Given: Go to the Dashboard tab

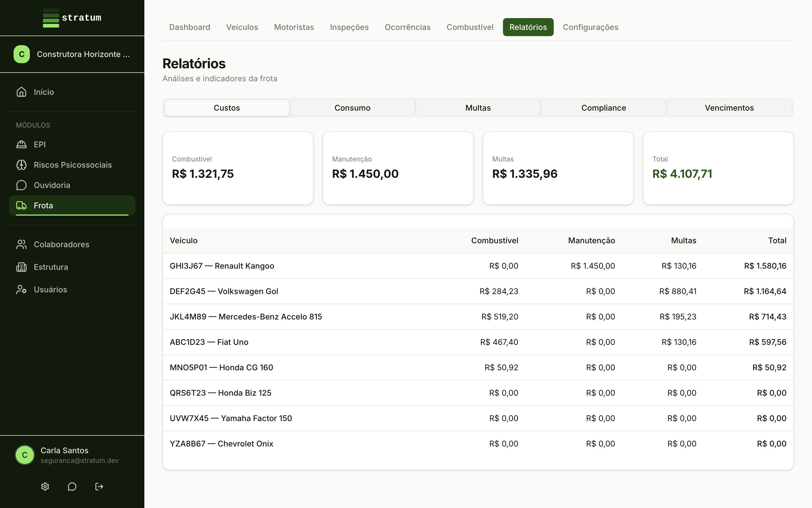Looking at the screenshot, I should tap(189, 27).
